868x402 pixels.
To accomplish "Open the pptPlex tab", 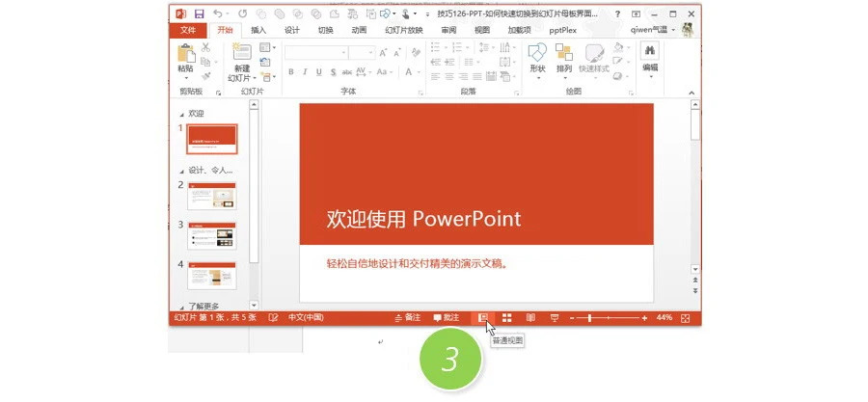I will point(562,31).
